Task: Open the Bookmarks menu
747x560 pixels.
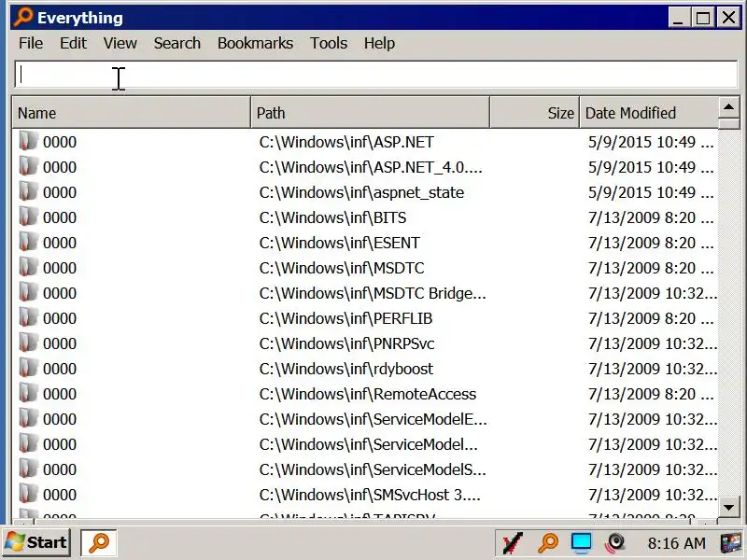Action: click(x=255, y=43)
